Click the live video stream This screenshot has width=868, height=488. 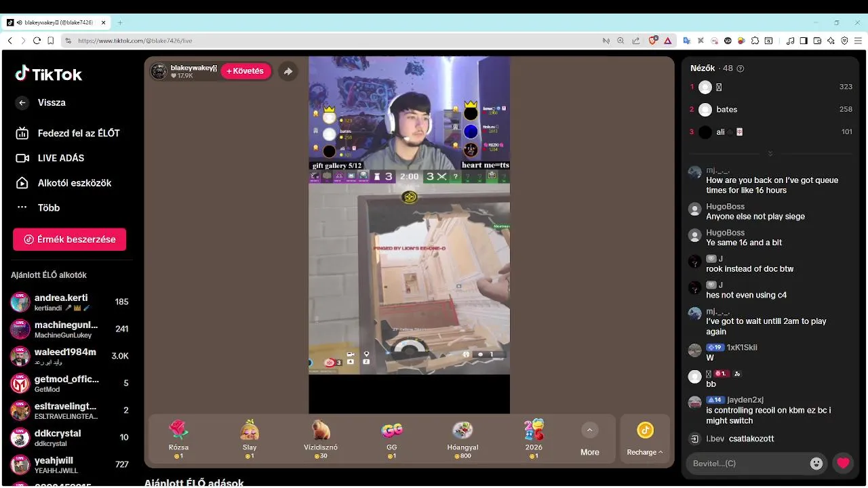click(x=409, y=235)
